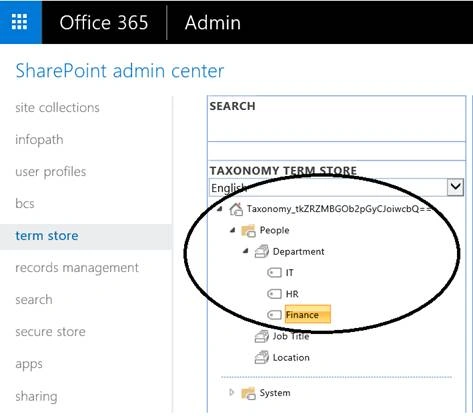Click the Taxonomy term store home icon
Viewport: 473px width, 416px height.
point(236,209)
